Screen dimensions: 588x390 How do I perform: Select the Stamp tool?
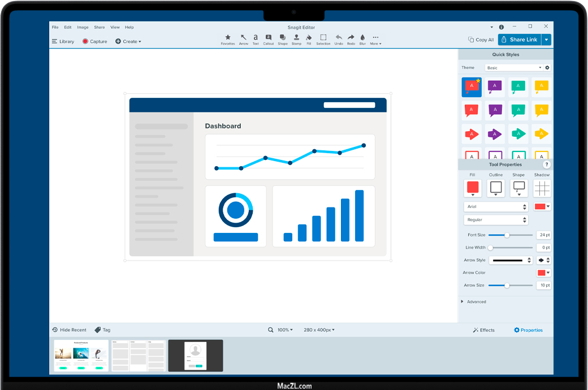click(296, 40)
